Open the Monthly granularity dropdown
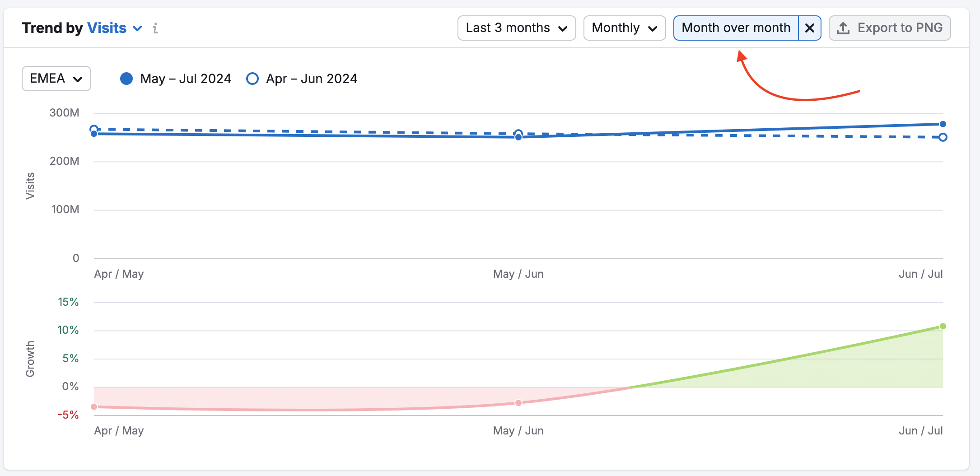Image resolution: width=980 pixels, height=476 pixels. click(625, 28)
